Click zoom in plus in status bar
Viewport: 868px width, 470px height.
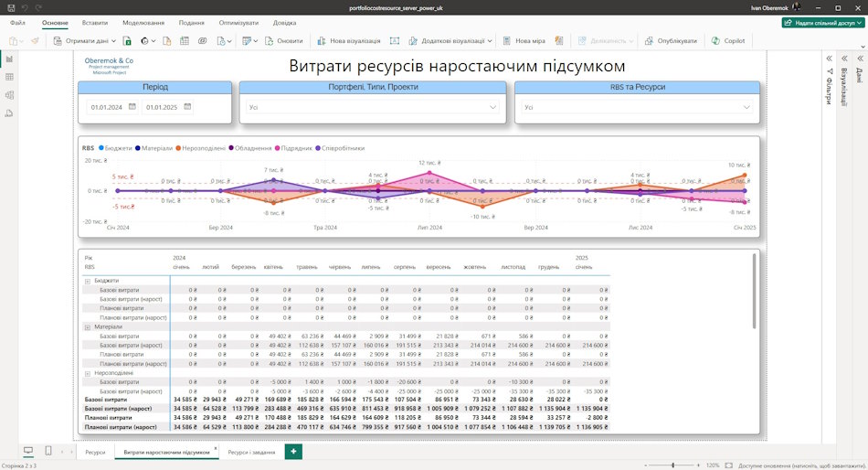698,465
